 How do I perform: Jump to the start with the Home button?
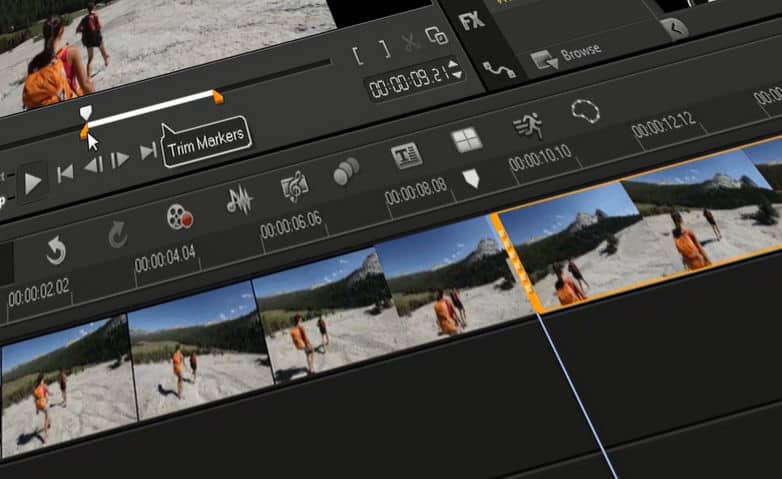point(65,174)
